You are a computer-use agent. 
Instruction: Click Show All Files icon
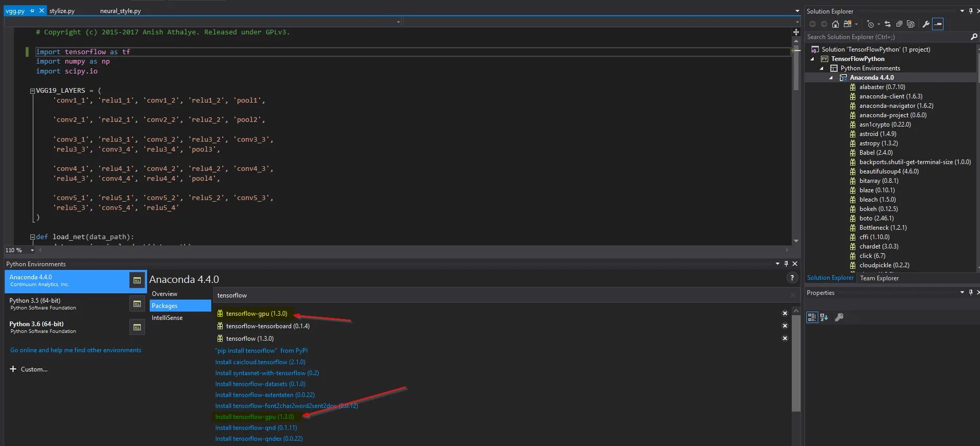click(910, 24)
